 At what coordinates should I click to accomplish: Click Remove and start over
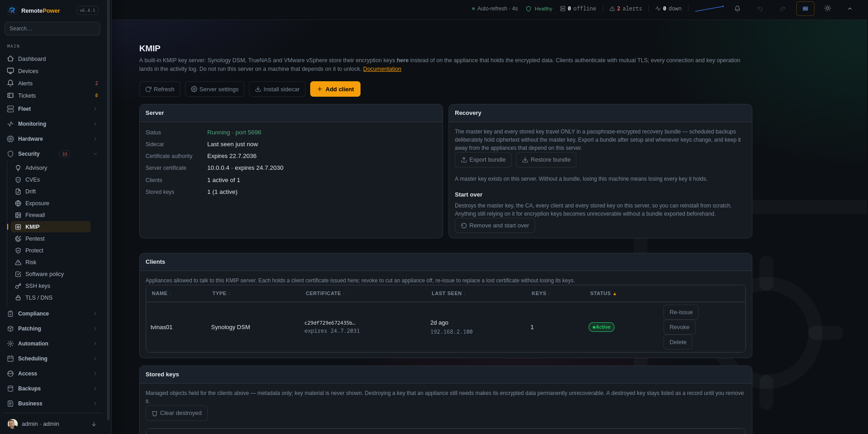495,226
